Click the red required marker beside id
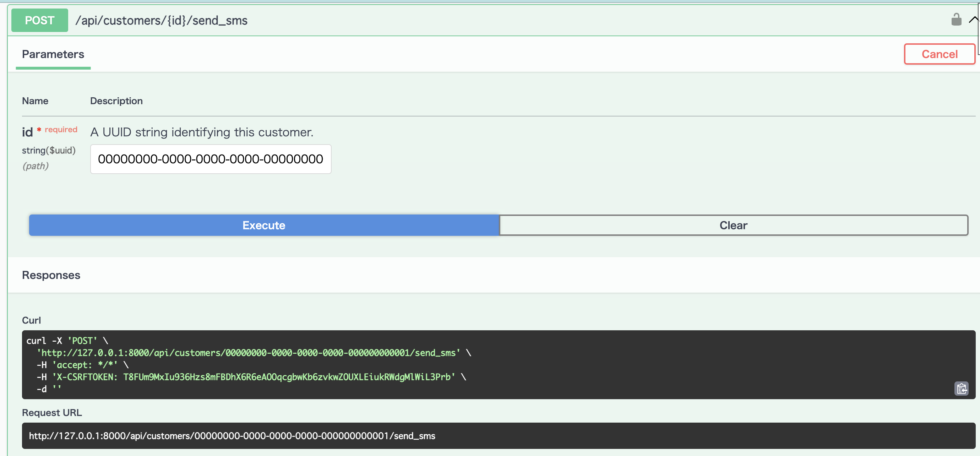The height and width of the screenshot is (456, 980). click(60, 130)
